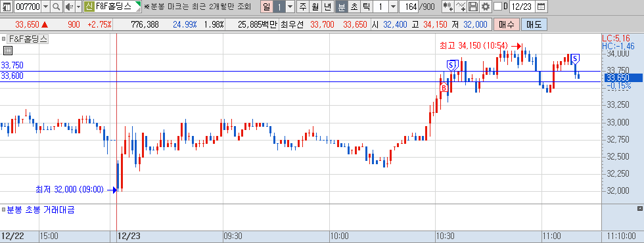This screenshot has height=243, width=644.
Task: Open the candlestick add-indicator icon
Action: point(448,7)
